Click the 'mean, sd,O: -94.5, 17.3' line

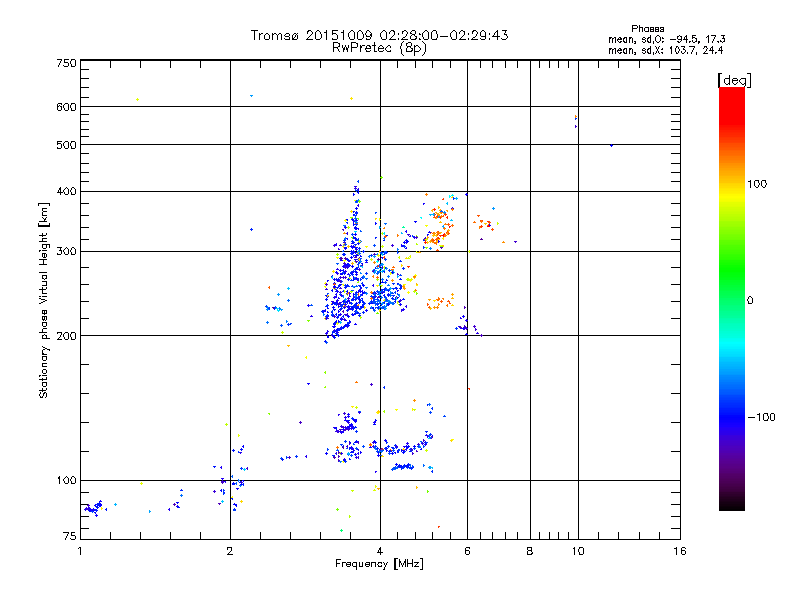666,39
